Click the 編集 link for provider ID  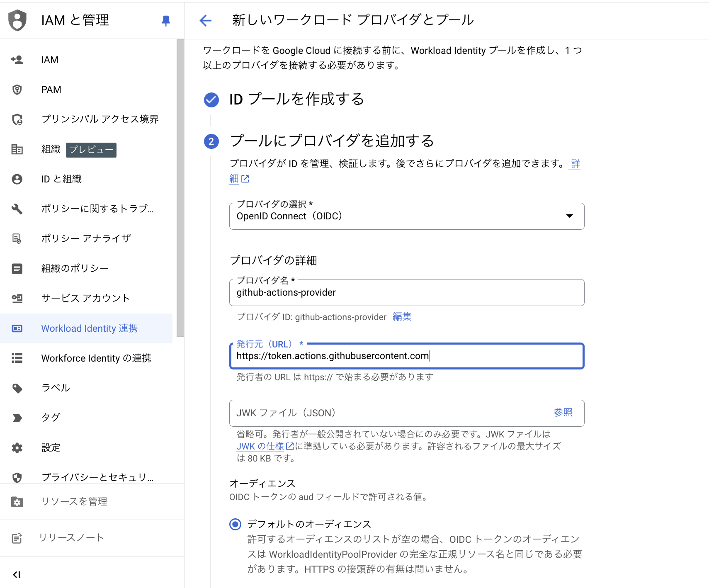(x=402, y=317)
